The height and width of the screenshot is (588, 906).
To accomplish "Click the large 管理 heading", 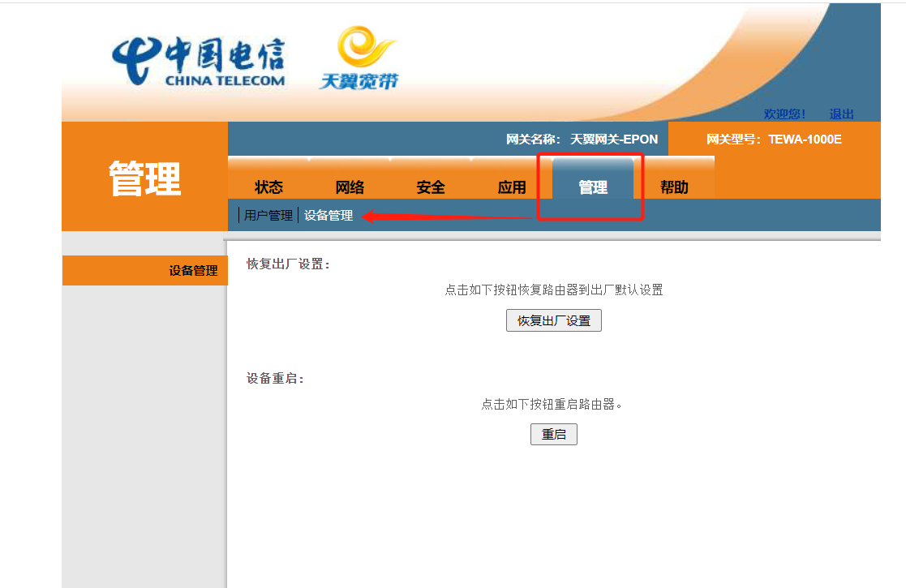I will point(145,178).
